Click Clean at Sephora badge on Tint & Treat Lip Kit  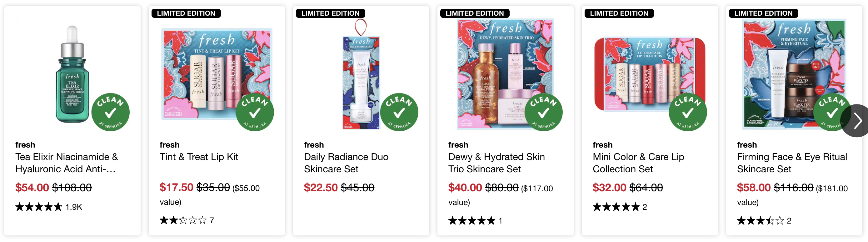255,112
